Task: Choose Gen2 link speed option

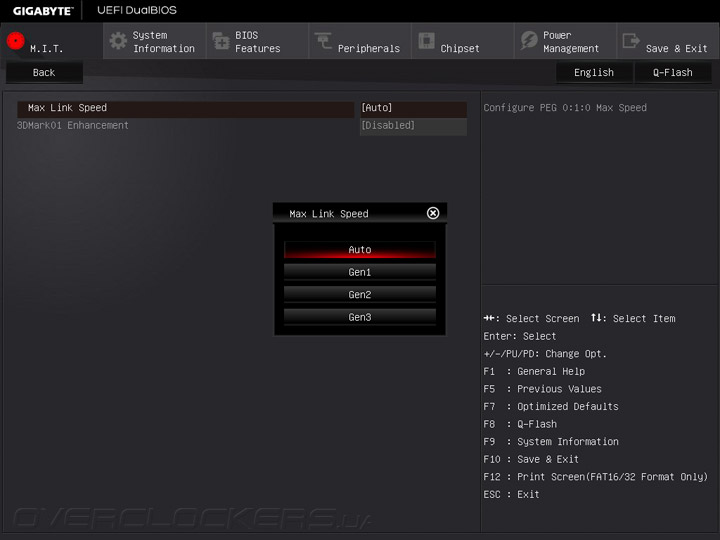Action: (x=360, y=295)
